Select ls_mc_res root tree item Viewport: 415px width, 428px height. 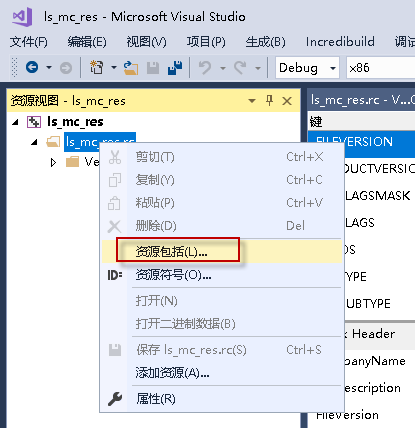coord(75,122)
